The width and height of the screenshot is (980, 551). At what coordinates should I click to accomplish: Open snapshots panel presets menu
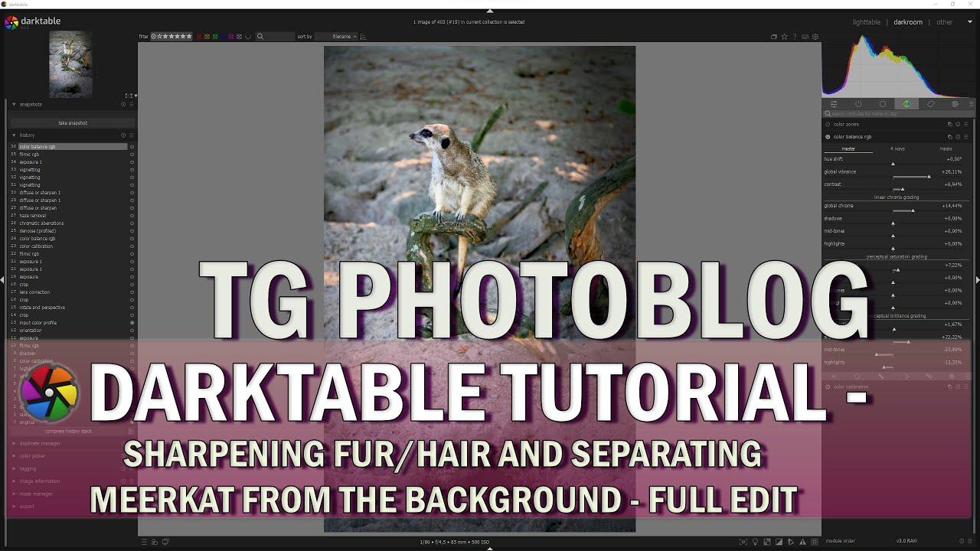131,104
